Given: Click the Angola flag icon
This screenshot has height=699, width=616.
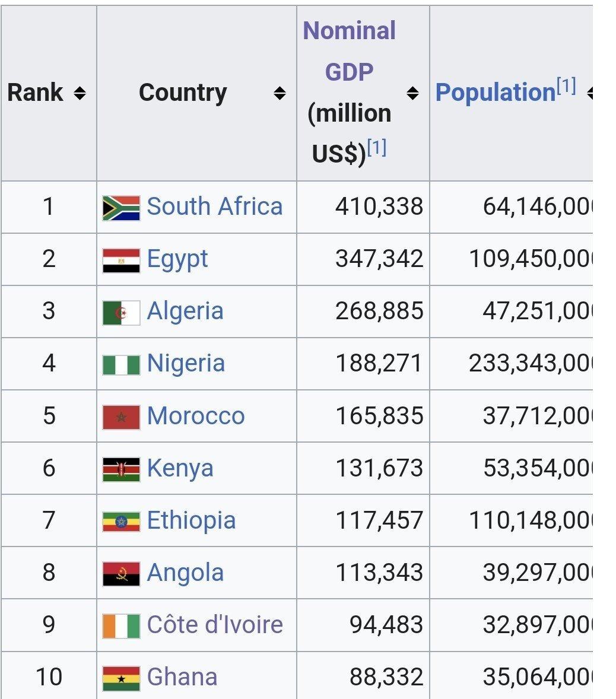Looking at the screenshot, I should click(121, 573).
